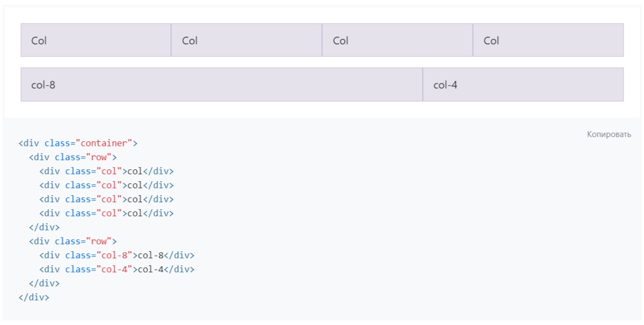Select the first Col cell in the top row
644x325 pixels.
[94, 39]
